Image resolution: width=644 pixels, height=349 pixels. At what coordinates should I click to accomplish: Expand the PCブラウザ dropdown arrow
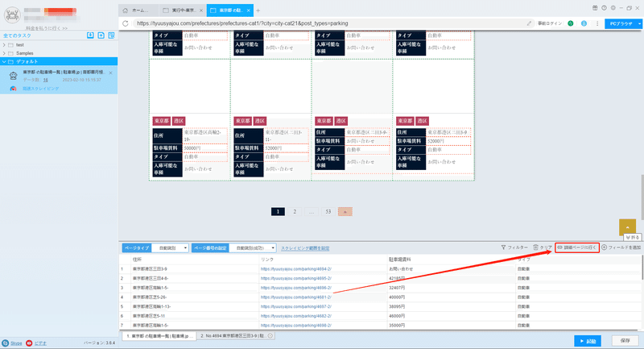(639, 24)
